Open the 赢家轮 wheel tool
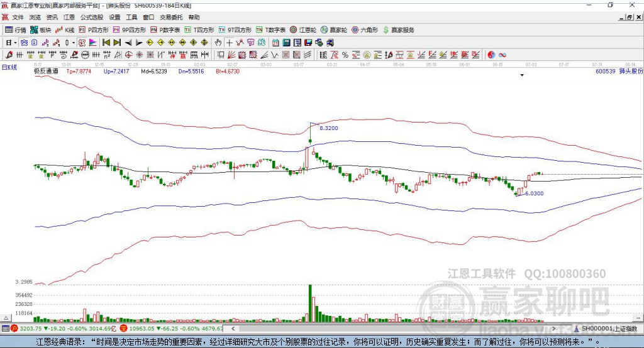 [333, 30]
